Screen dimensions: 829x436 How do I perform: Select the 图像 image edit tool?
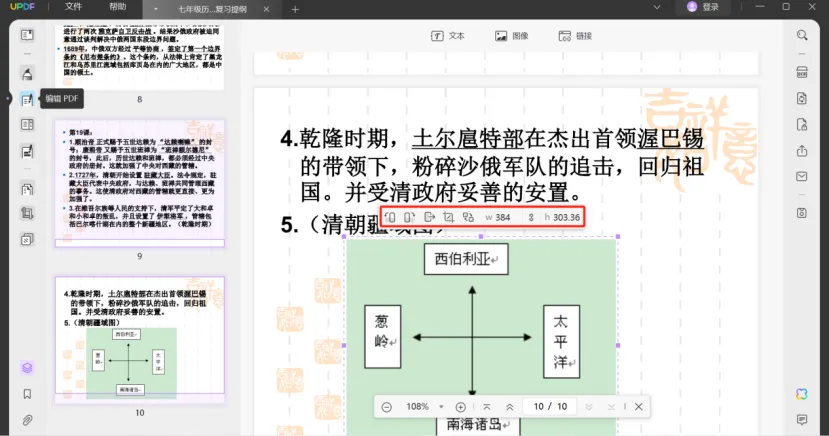[512, 36]
